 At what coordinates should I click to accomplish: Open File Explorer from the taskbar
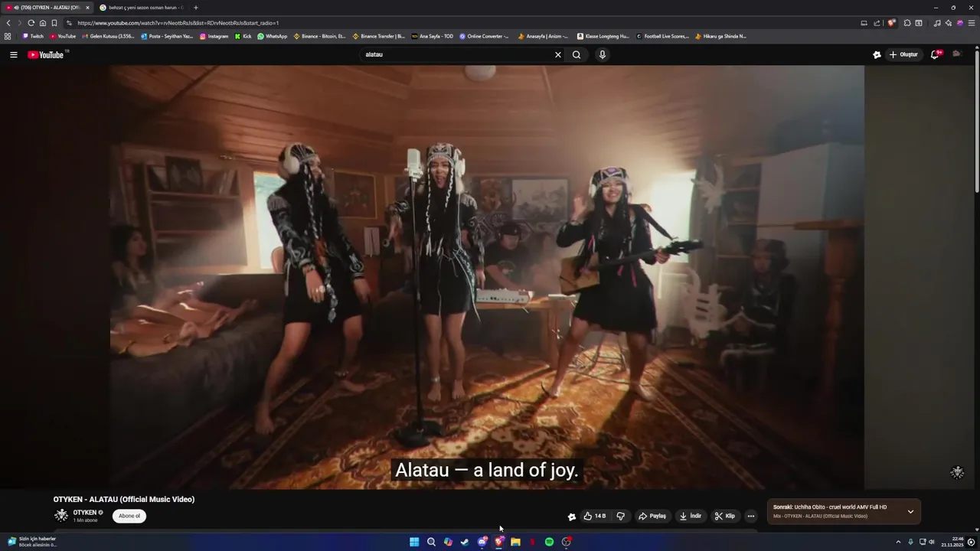click(515, 542)
